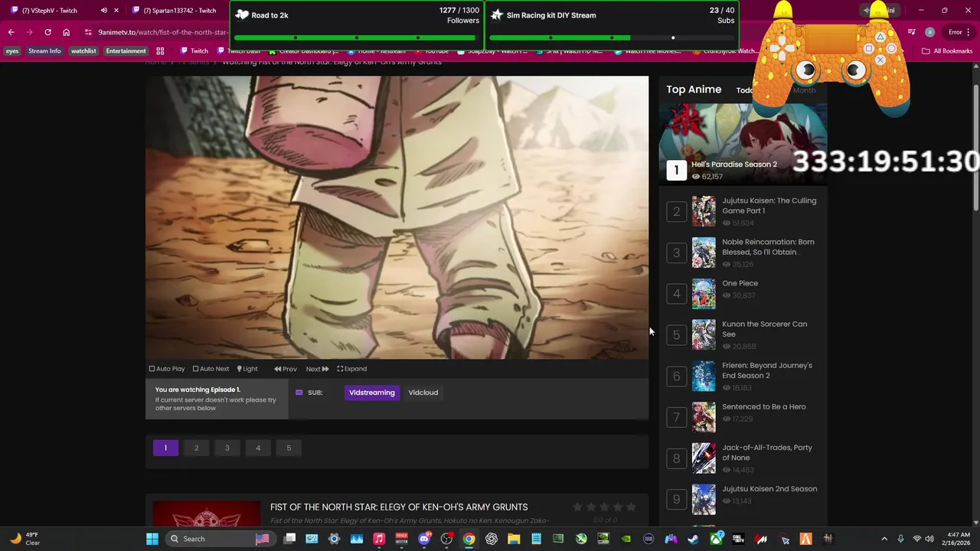Click the Sentenced to Be a Hero thumbnail

(x=704, y=417)
